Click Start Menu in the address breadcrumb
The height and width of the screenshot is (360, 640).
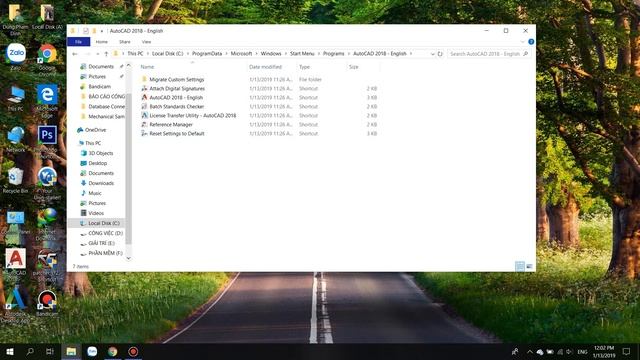(x=302, y=53)
